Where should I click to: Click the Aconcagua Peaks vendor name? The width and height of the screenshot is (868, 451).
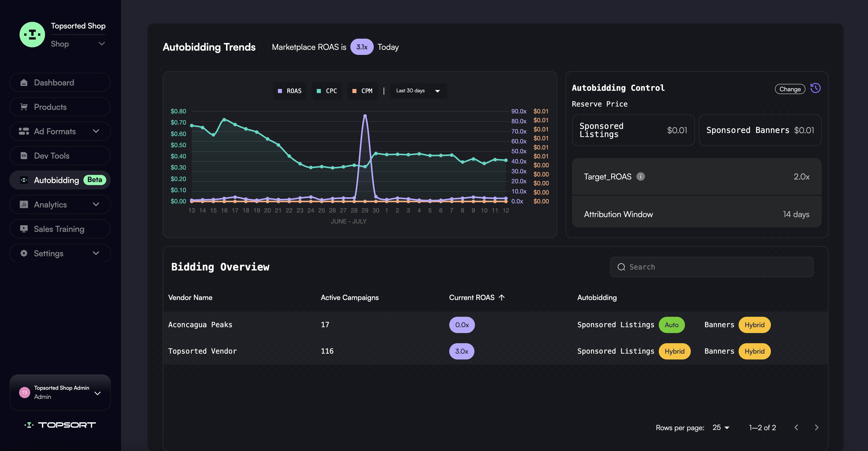click(x=200, y=325)
